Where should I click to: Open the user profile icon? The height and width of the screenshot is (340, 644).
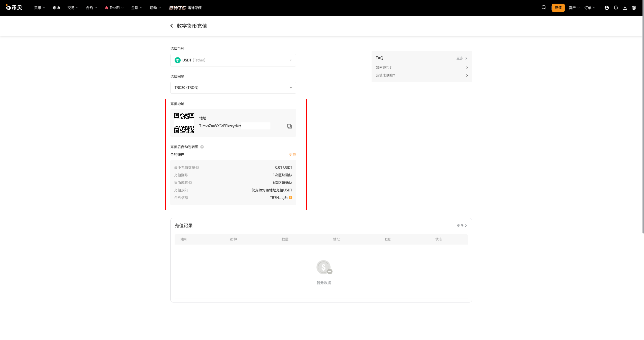(x=607, y=8)
